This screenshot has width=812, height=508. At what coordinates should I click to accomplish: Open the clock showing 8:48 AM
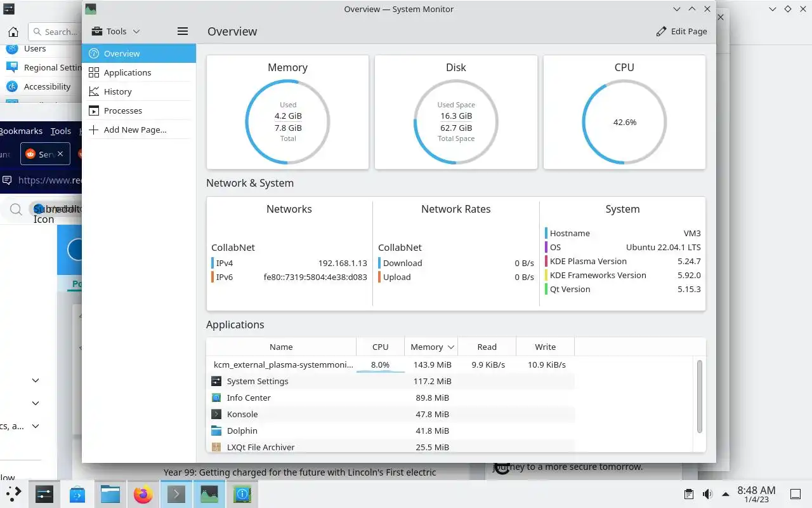point(756,494)
